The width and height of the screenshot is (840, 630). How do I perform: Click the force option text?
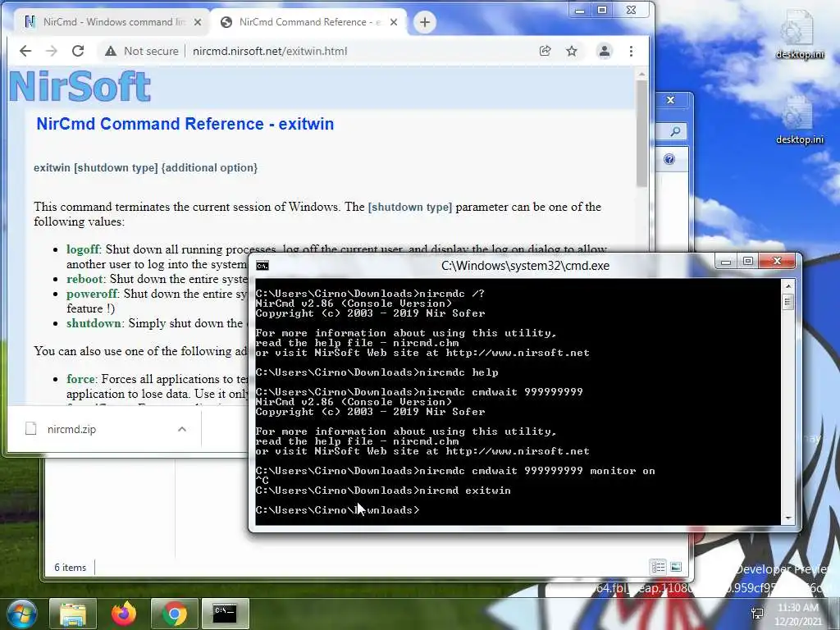point(81,379)
